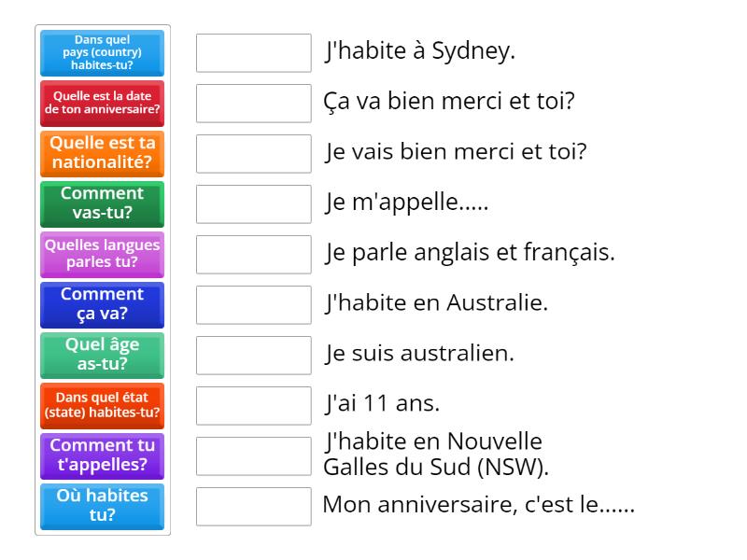Click the empty slot near 'J'ai 11 ans'
This screenshot has height=560, width=747.
coord(253,406)
